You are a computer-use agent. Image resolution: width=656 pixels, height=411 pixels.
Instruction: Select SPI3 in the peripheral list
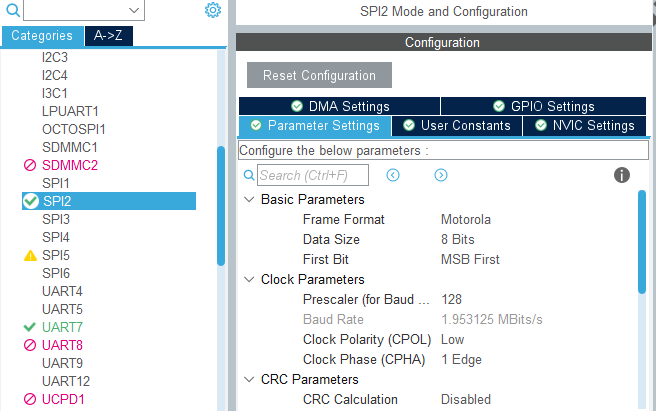(56, 219)
